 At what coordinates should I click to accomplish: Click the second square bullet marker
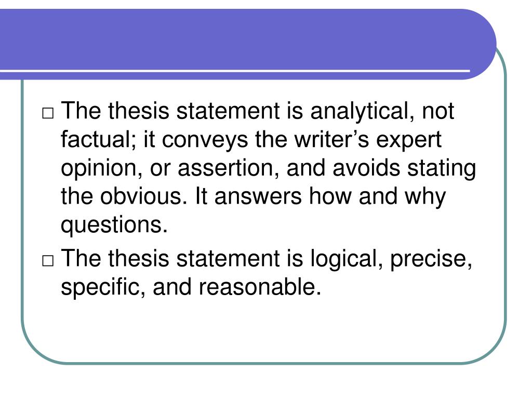pos(48,261)
